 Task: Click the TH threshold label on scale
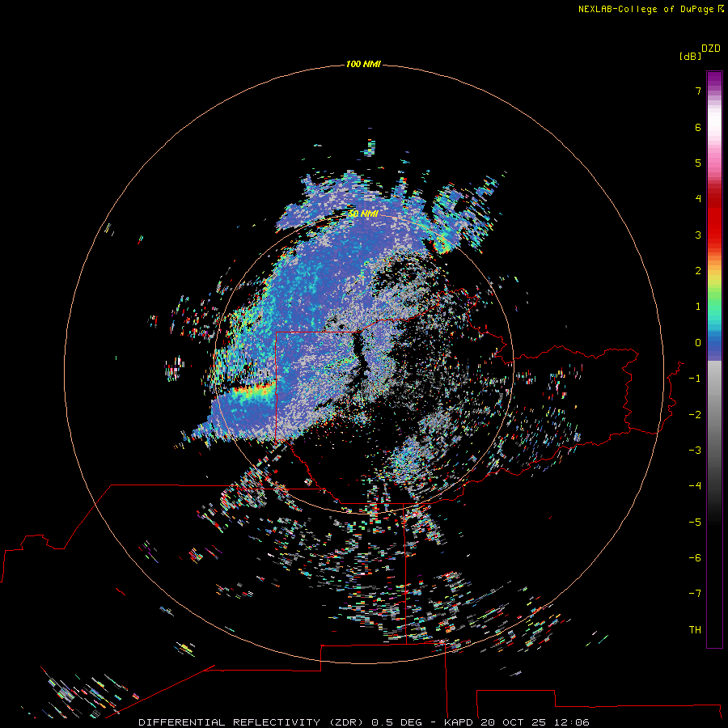(695, 630)
